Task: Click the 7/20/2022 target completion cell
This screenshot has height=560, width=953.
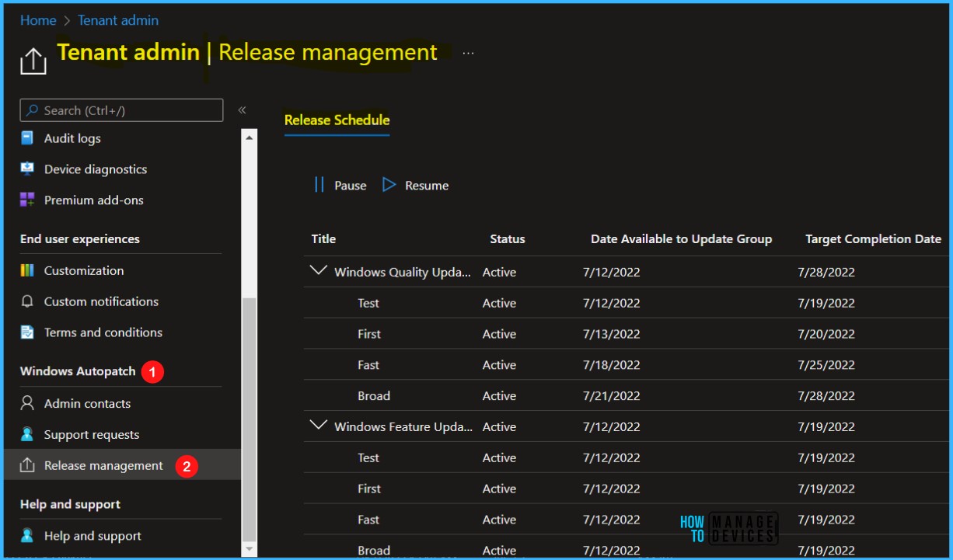Action: tap(826, 334)
